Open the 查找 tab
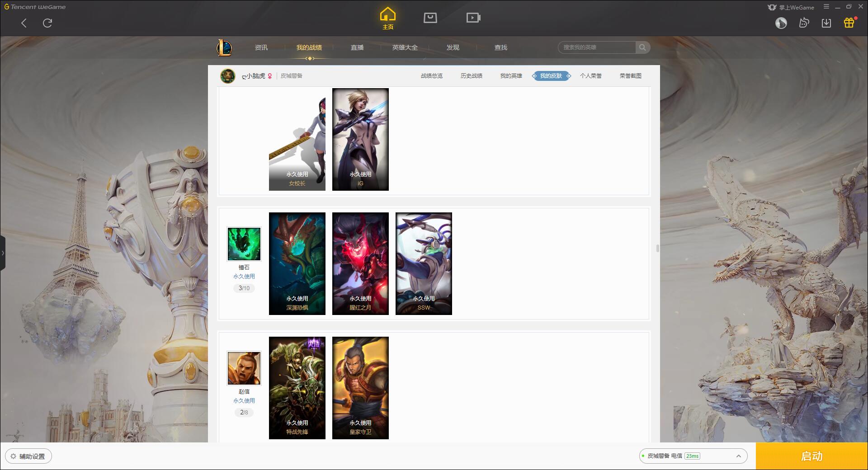Image resolution: width=868 pixels, height=470 pixels. click(501, 47)
